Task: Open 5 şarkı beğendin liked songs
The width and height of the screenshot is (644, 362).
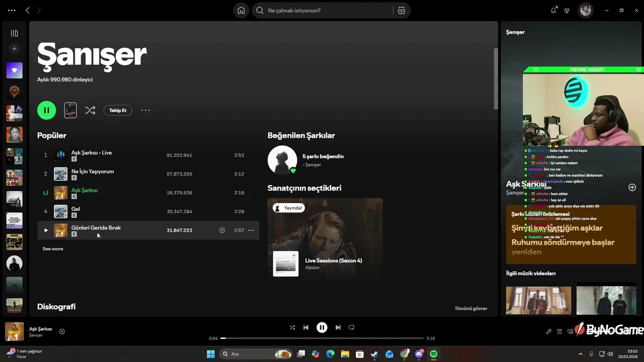Action: tap(323, 156)
